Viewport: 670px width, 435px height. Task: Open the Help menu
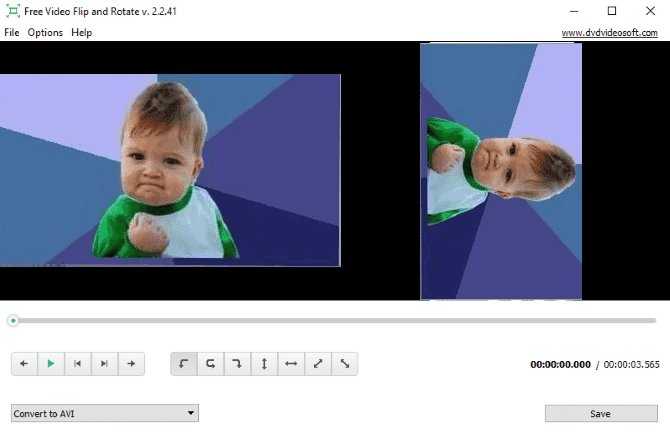81,32
